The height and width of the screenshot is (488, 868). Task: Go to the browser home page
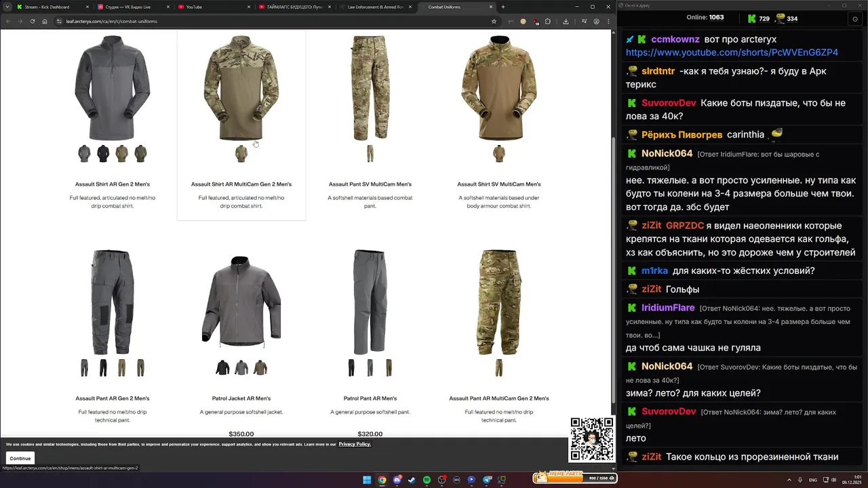click(x=45, y=21)
